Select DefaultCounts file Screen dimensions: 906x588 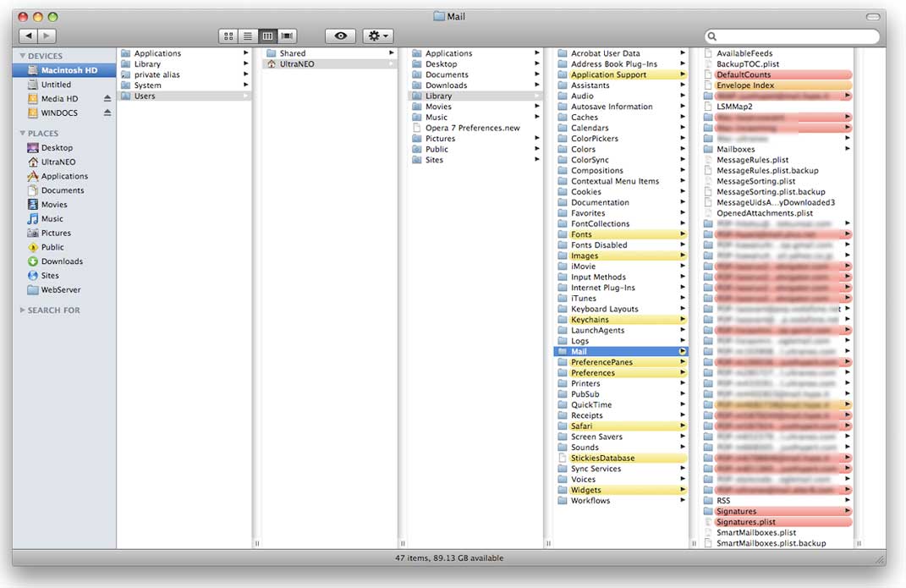[x=777, y=74]
